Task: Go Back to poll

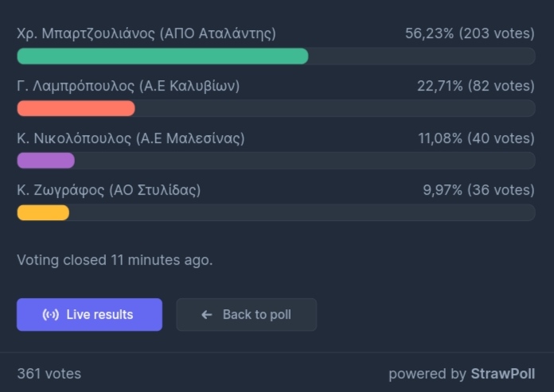Action: click(x=247, y=314)
